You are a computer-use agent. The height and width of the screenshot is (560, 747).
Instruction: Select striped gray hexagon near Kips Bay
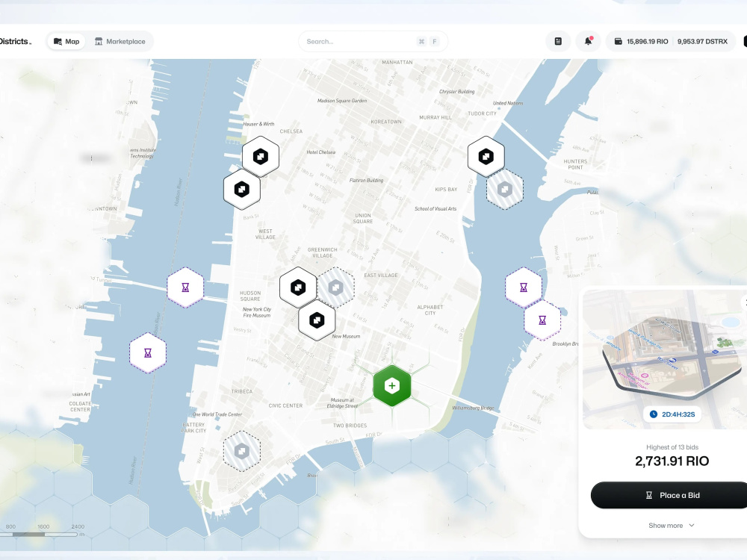point(505,189)
